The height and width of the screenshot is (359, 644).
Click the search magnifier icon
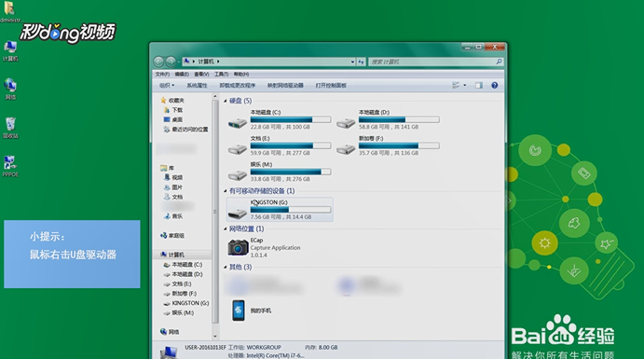click(x=499, y=62)
